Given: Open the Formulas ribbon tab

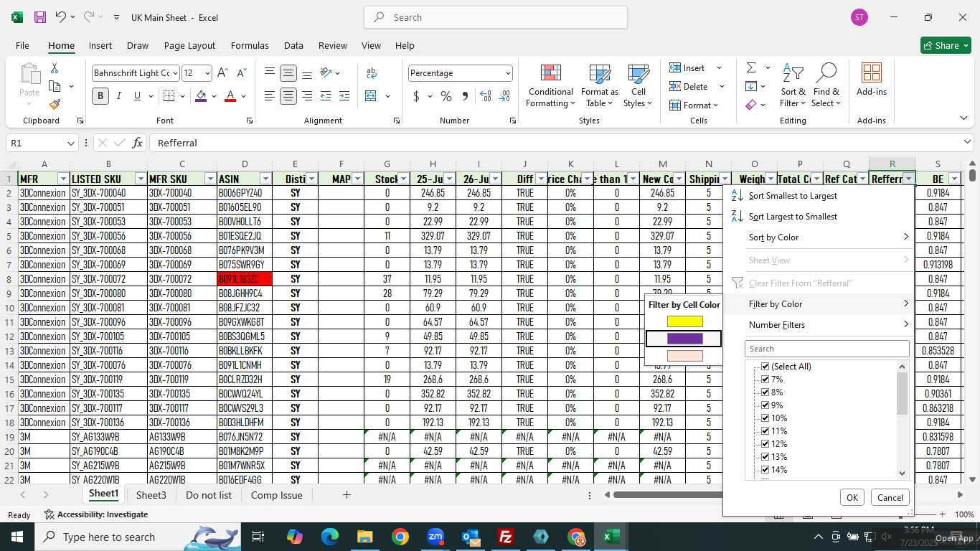Looking at the screenshot, I should pyautogui.click(x=250, y=45).
